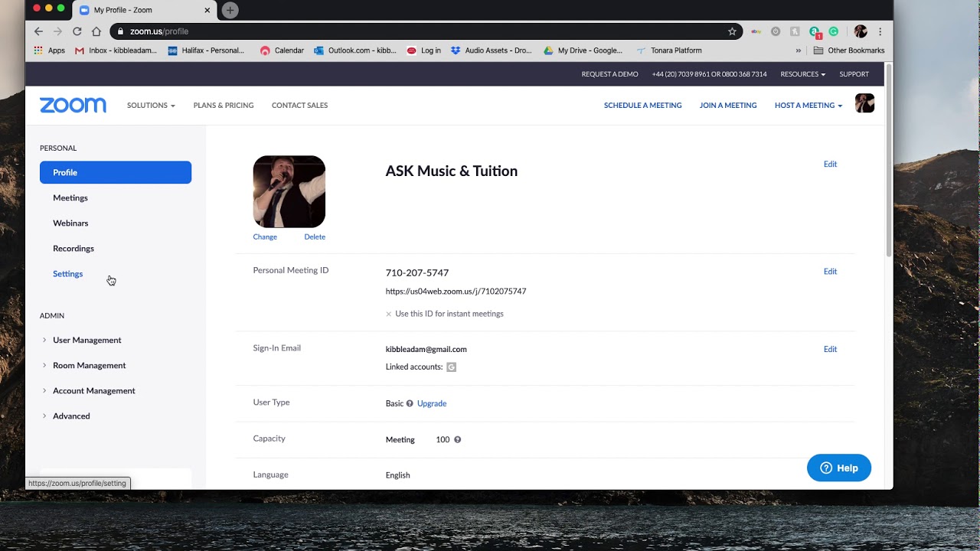Click the profile photo thumbnail
This screenshot has height=551, width=980.
click(289, 192)
